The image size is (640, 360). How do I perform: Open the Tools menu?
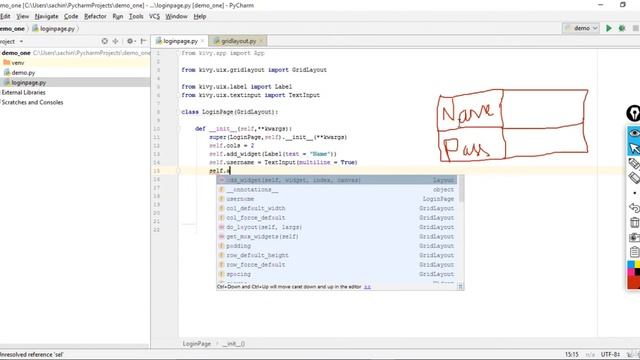point(136,16)
